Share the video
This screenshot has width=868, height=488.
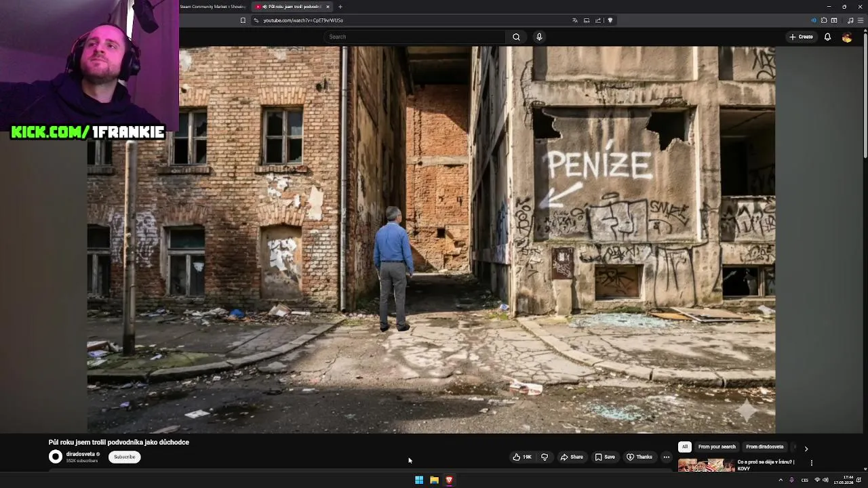(x=572, y=457)
